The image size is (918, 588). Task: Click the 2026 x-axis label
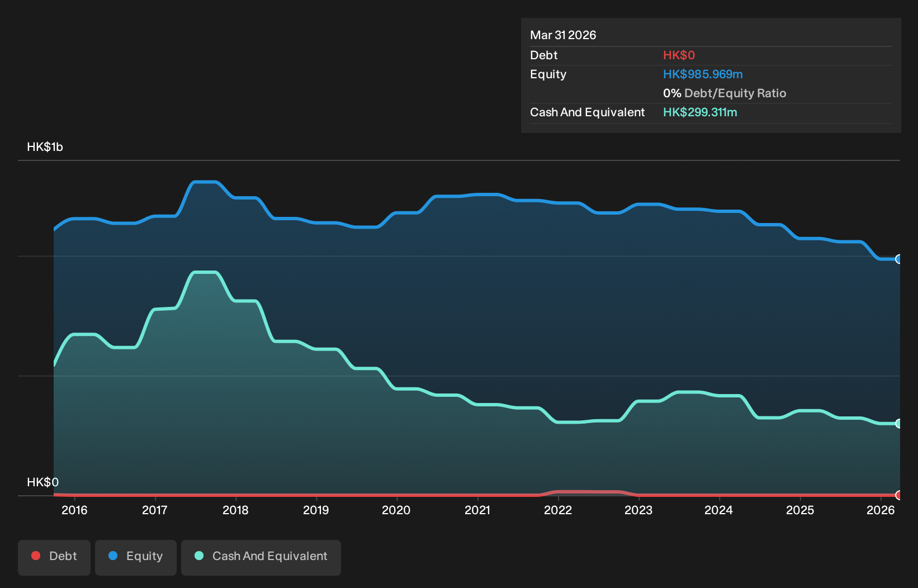pos(881,510)
